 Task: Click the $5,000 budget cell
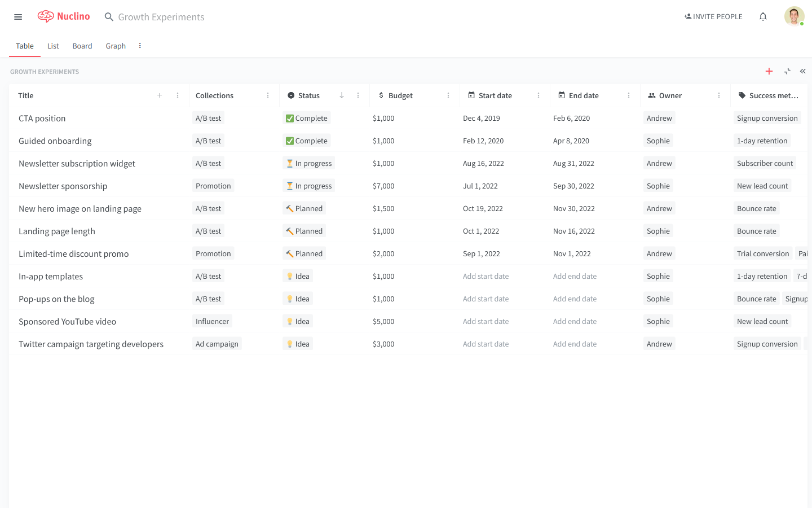click(383, 321)
